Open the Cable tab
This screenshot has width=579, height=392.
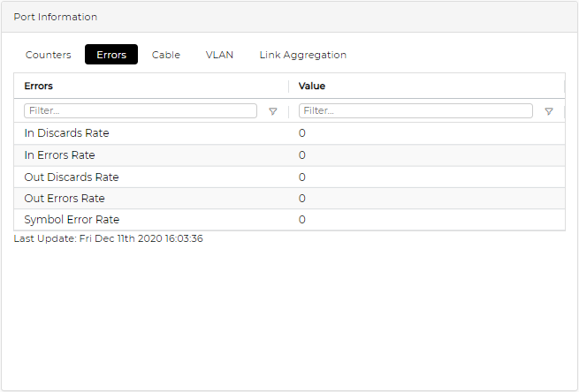point(166,55)
